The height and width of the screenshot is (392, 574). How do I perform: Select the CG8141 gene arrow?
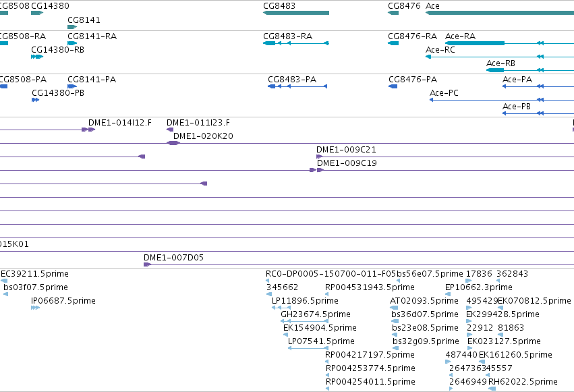72,27
